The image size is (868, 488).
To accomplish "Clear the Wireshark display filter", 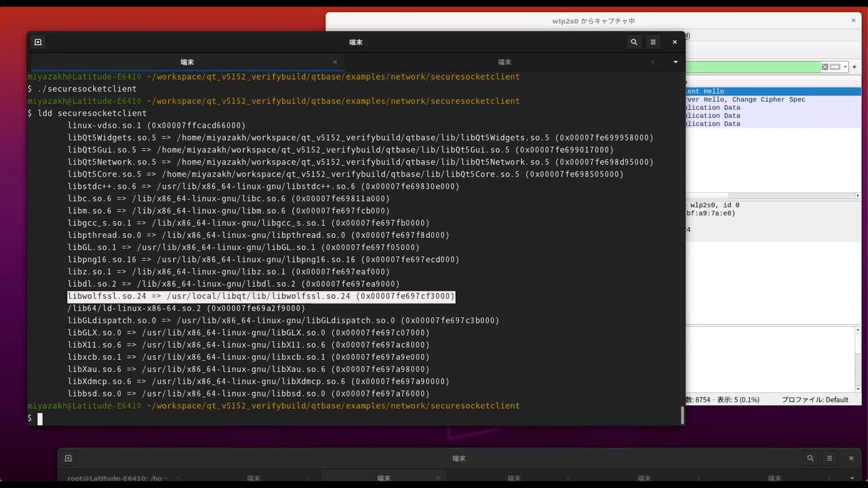I will coord(825,67).
